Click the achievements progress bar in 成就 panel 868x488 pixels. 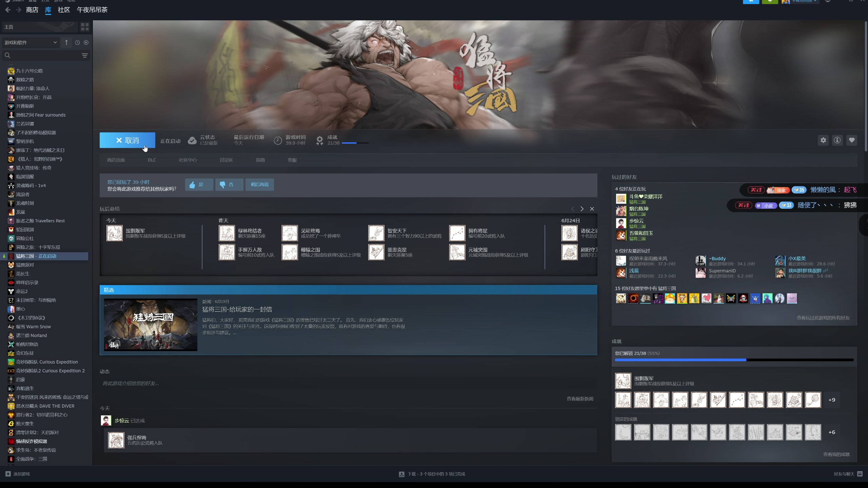coord(734,360)
